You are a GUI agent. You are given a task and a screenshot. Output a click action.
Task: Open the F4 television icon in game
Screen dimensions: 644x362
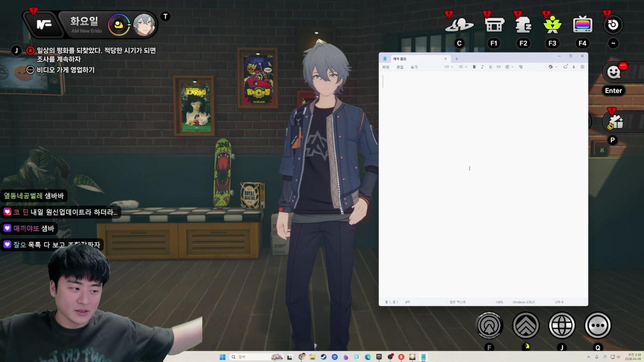click(x=582, y=25)
